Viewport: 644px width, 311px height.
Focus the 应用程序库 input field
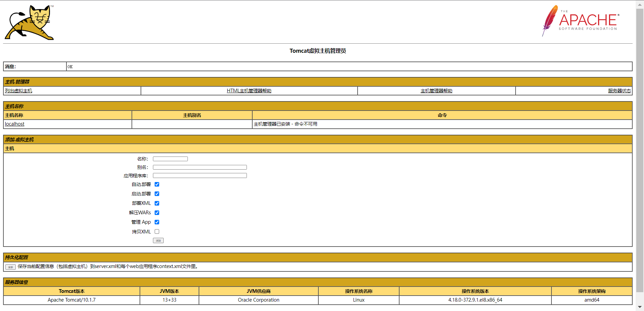pyautogui.click(x=200, y=176)
